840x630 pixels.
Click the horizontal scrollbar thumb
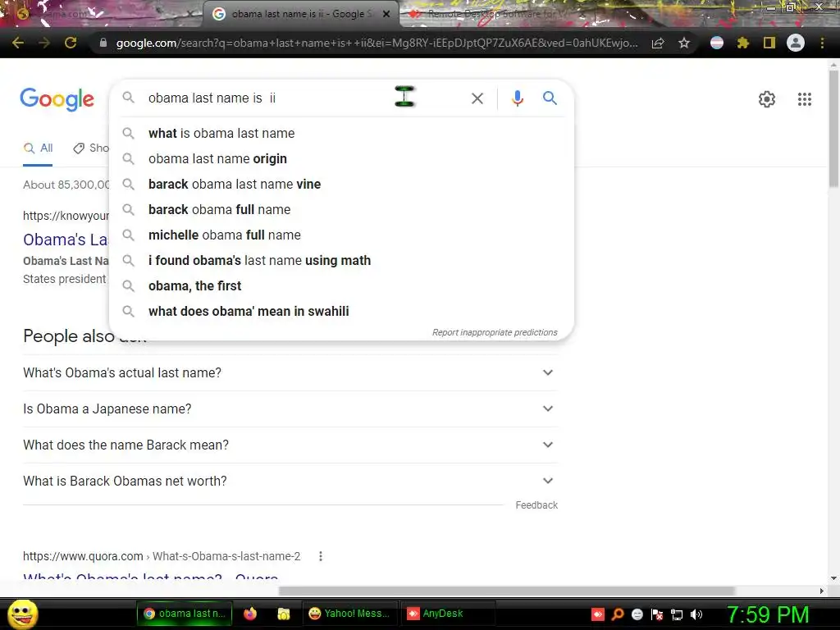[x=506, y=591]
